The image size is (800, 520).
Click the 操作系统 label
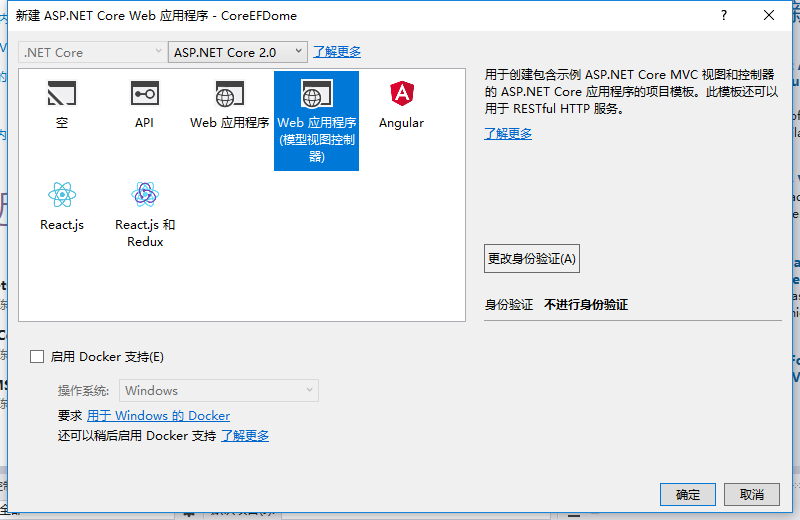point(83,391)
